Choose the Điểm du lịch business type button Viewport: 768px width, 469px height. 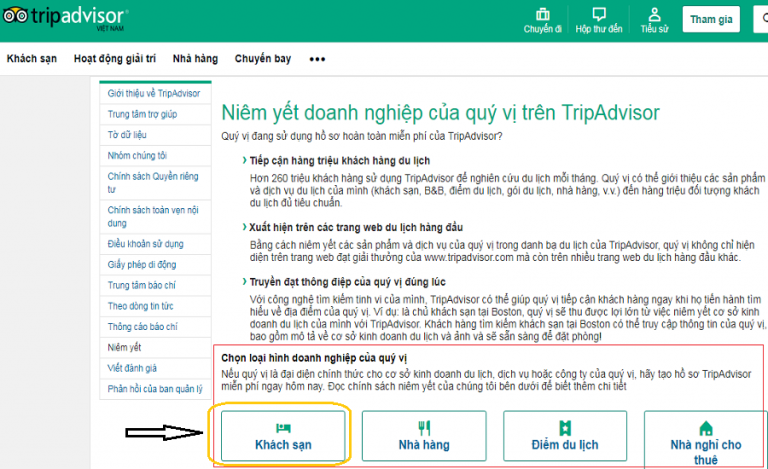tap(565, 436)
